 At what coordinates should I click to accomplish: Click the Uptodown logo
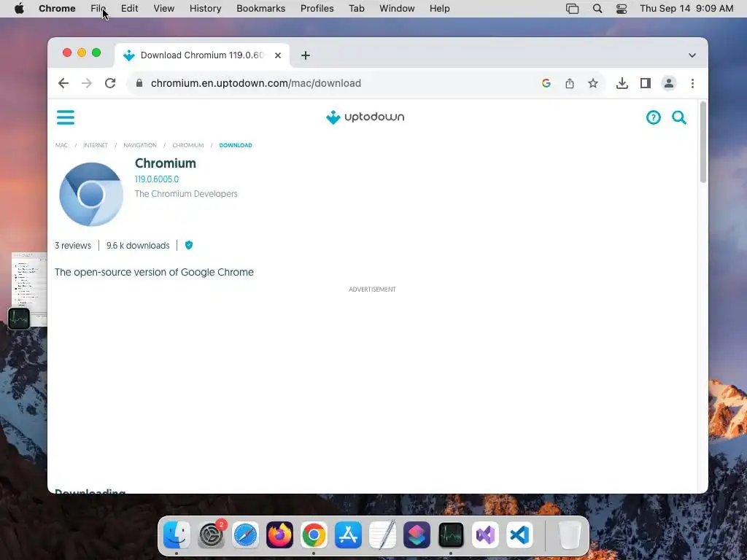coord(365,117)
